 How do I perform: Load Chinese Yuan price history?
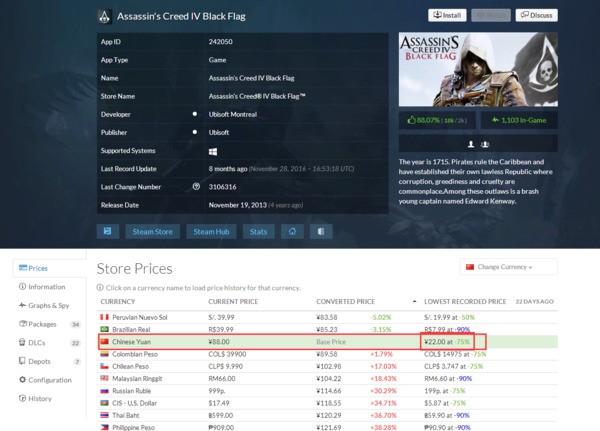click(132, 342)
